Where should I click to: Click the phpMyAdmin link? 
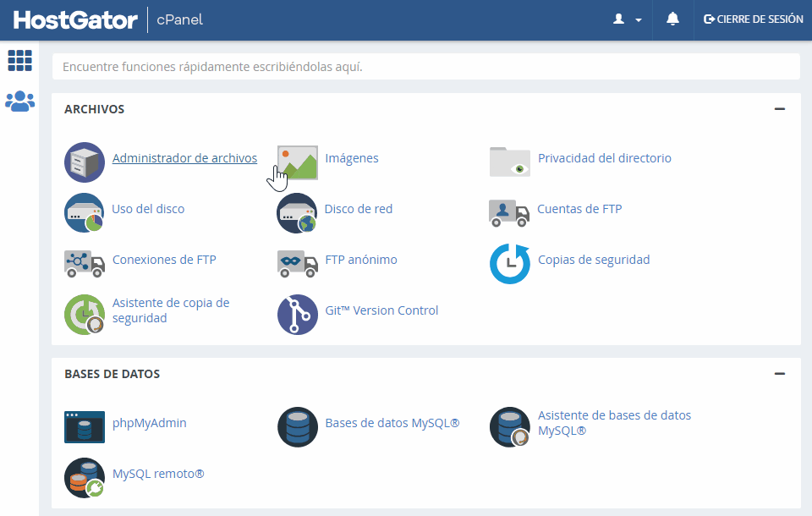pos(149,423)
